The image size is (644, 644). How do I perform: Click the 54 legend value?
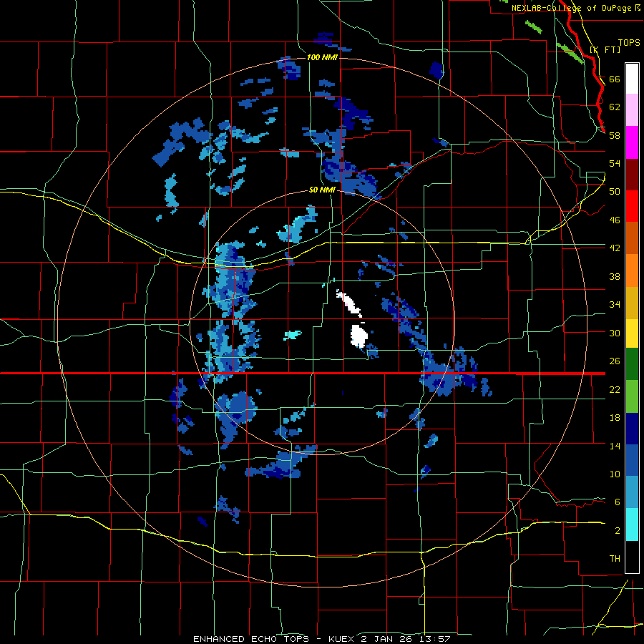pyautogui.click(x=615, y=163)
